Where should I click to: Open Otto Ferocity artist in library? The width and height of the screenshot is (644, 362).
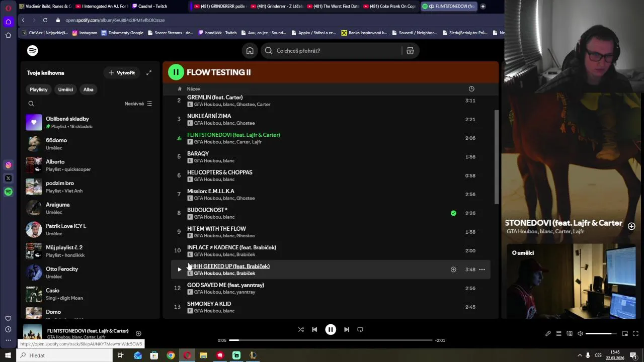91,273
